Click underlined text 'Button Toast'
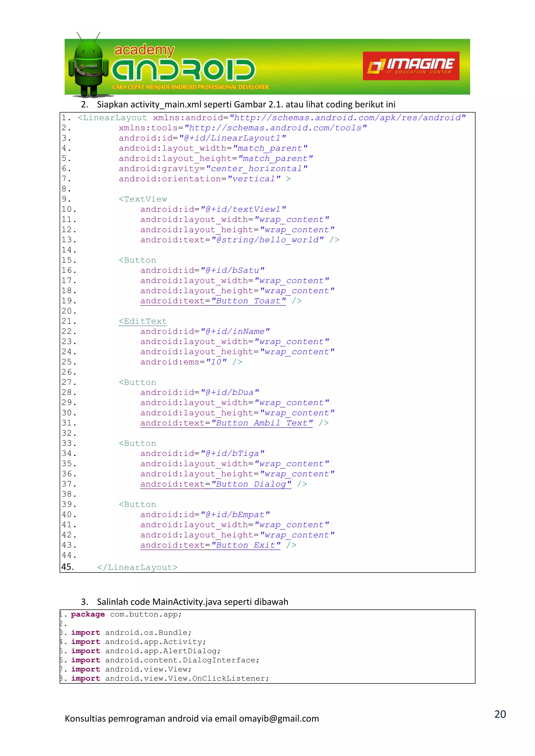The width and height of the screenshot is (535, 756). pyautogui.click(x=248, y=301)
